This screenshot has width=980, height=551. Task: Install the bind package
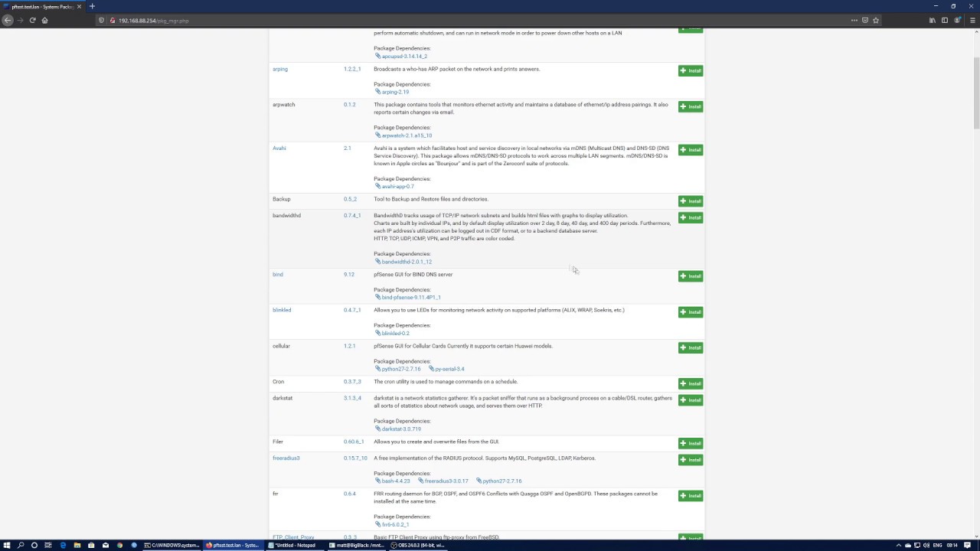[x=691, y=276]
